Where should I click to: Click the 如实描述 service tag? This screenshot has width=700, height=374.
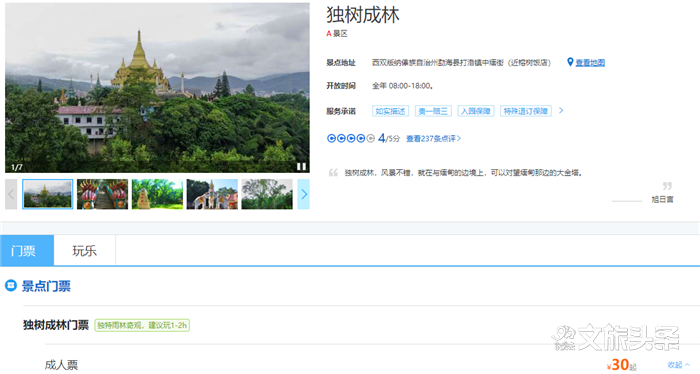coord(390,111)
